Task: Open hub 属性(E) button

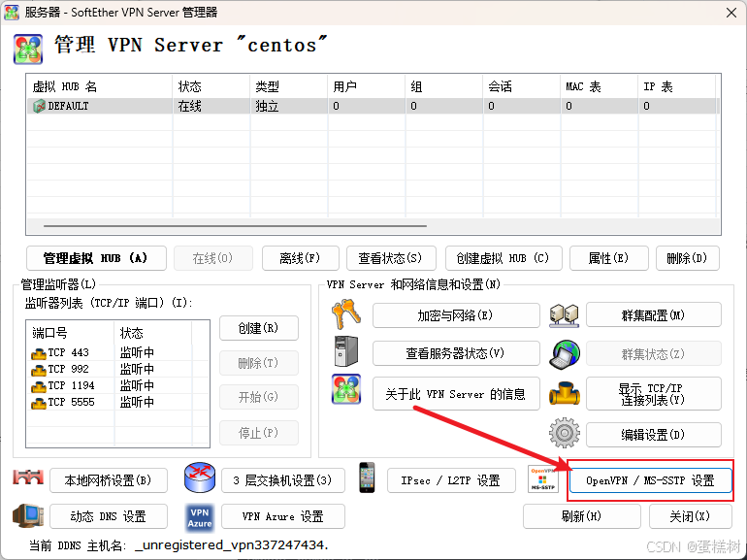Action: point(609,258)
